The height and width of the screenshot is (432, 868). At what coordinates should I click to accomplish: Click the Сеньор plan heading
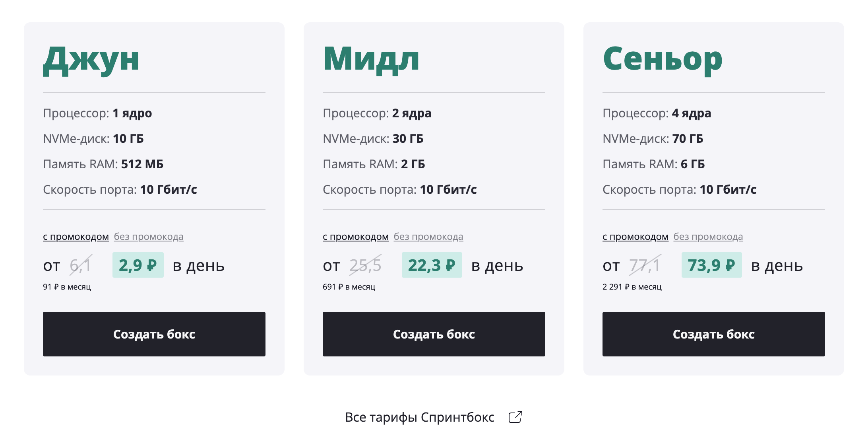tap(663, 59)
